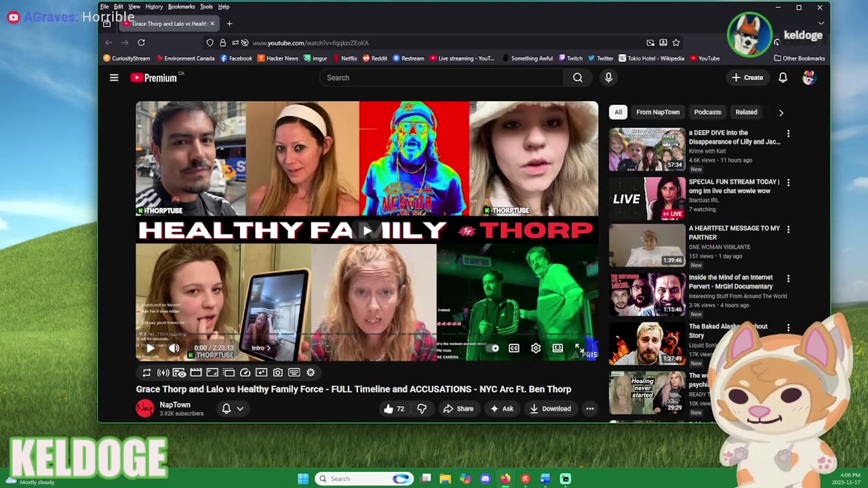The height and width of the screenshot is (488, 868).
Task: Select the Related filter chip
Action: point(746,112)
